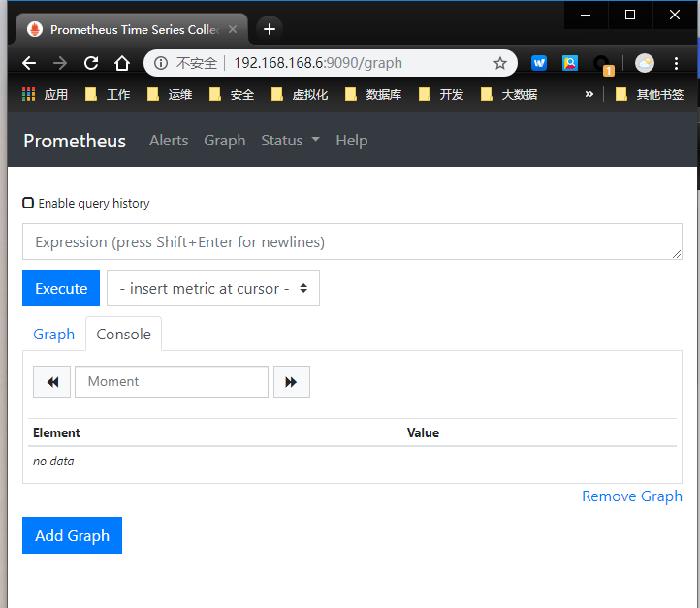Open the 数据库 bookmark folder
Screen dimensions: 700x608
pyautogui.click(x=373, y=94)
